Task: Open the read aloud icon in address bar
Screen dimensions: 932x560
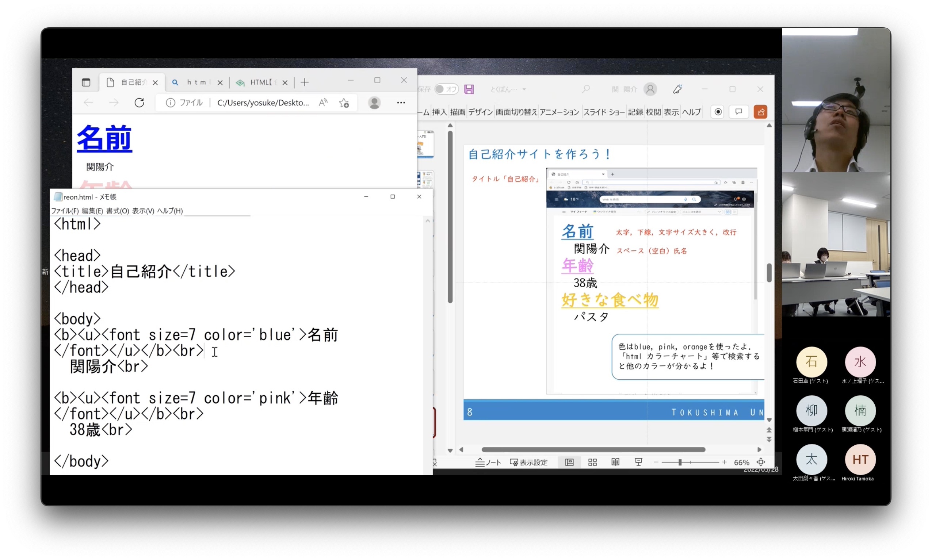Action: click(323, 103)
